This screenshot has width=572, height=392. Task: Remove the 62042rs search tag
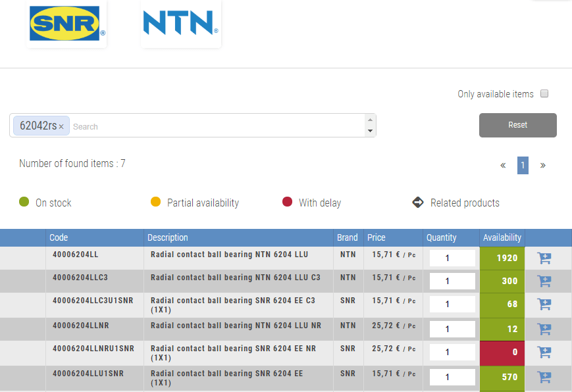[x=61, y=126]
